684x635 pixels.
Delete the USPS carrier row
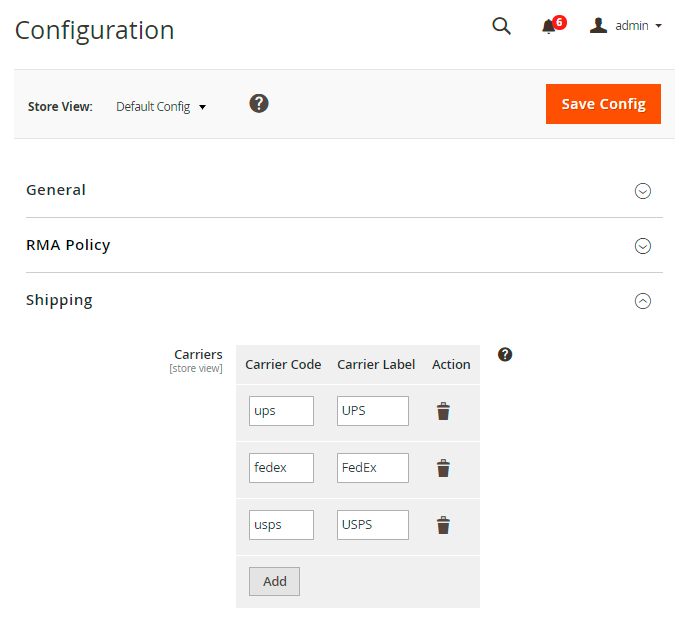point(444,525)
